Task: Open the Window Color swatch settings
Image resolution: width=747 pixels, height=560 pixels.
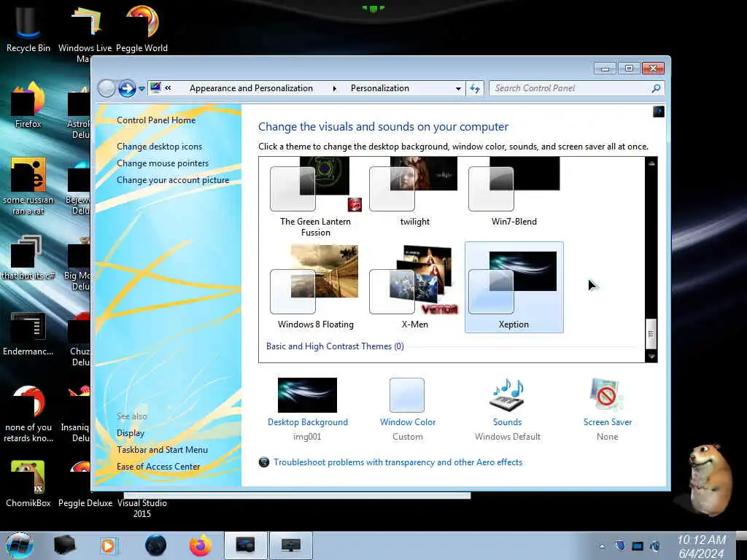Action: pos(407,410)
